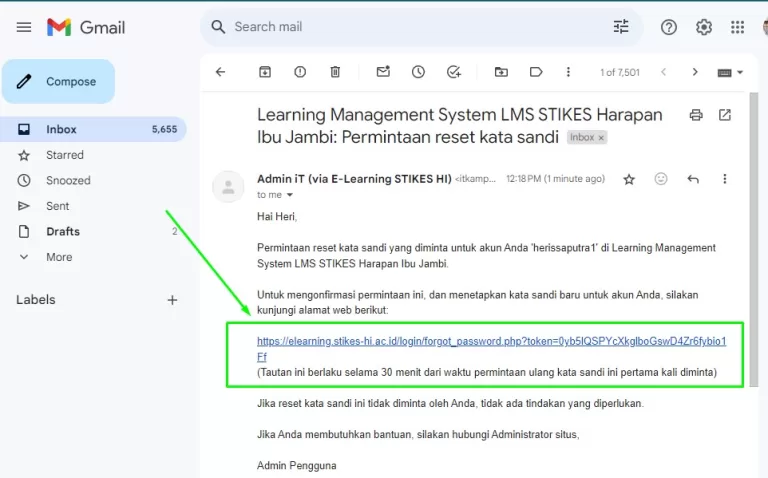Open message More options menu
Screen dimensions: 768x478
point(724,179)
